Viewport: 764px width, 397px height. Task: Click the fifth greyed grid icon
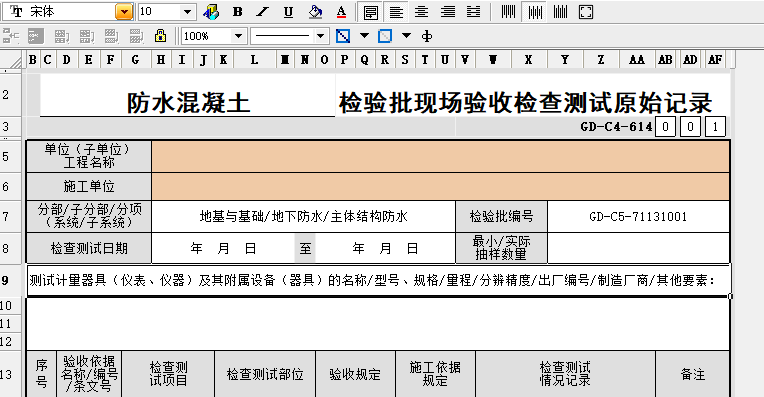click(x=112, y=36)
